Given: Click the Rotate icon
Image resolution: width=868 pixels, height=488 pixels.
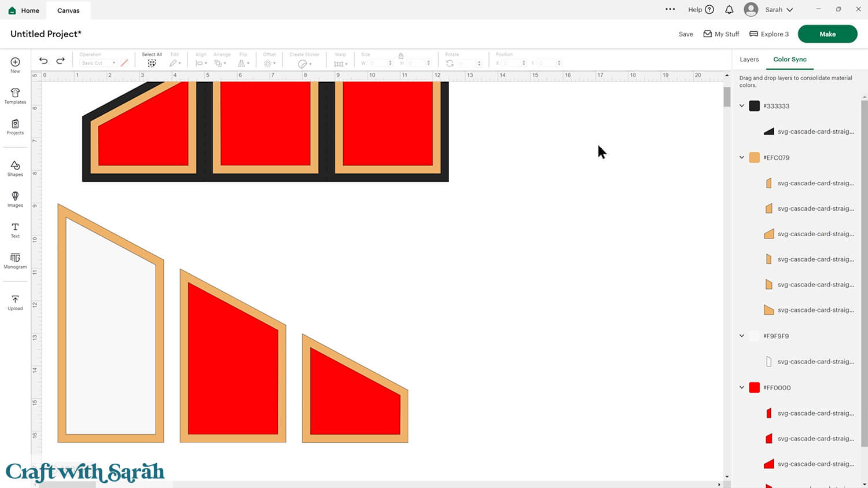Looking at the screenshot, I should [x=450, y=63].
